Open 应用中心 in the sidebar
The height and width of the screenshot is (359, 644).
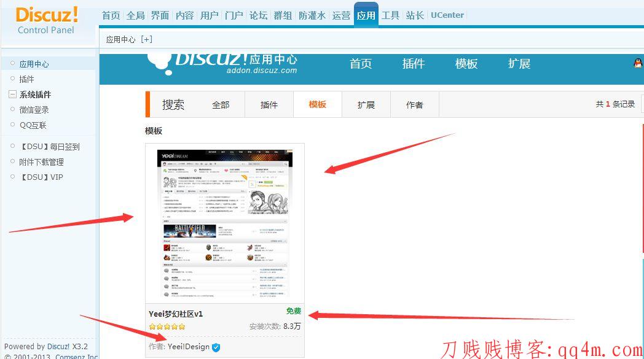pos(34,64)
